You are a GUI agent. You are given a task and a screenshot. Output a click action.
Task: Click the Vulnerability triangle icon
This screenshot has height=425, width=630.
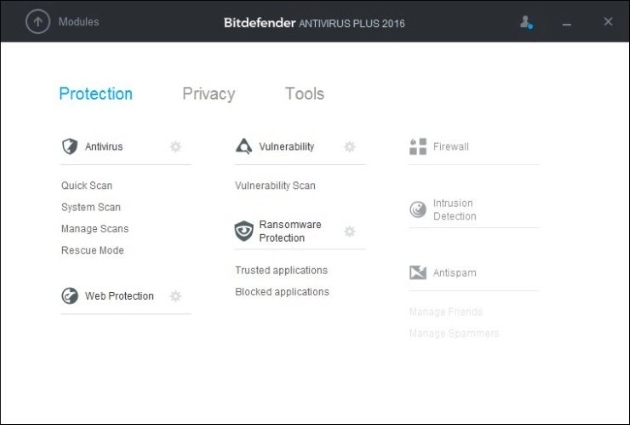(244, 146)
